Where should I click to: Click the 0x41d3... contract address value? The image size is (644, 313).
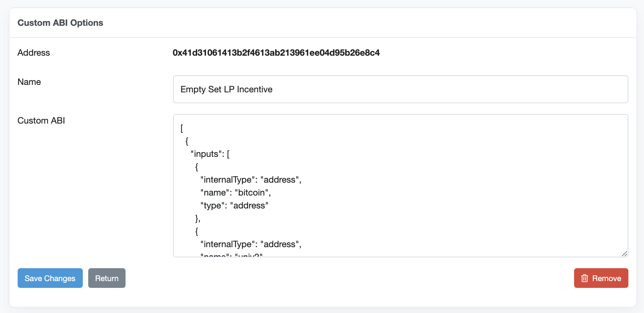point(276,53)
